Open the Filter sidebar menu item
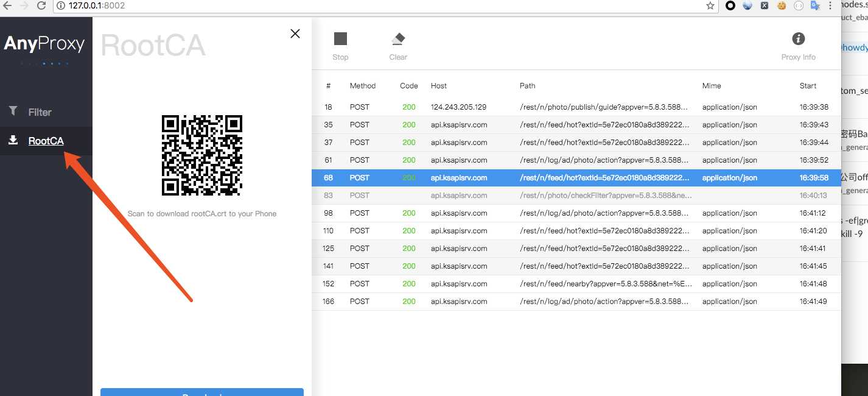 pyautogui.click(x=46, y=112)
